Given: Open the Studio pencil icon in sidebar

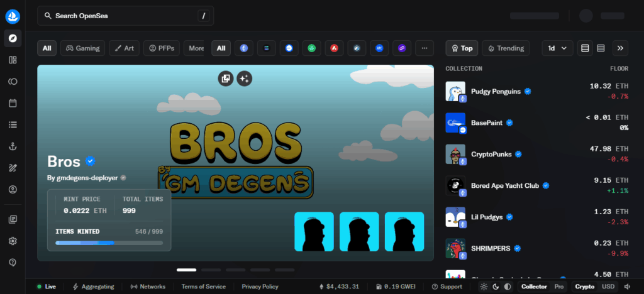Looking at the screenshot, I should click(x=13, y=168).
